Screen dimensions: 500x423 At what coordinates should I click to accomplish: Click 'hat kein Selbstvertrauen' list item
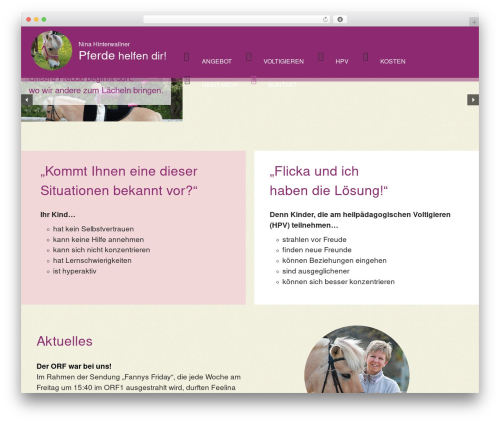(x=93, y=229)
